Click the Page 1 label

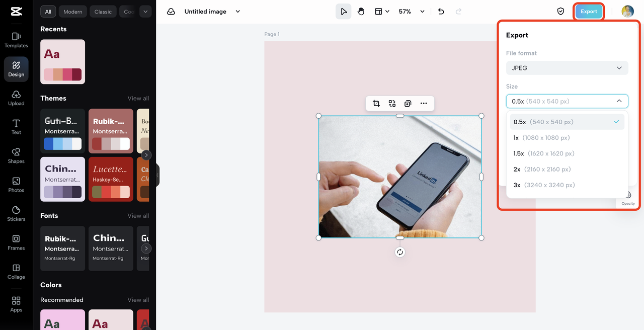pyautogui.click(x=272, y=34)
